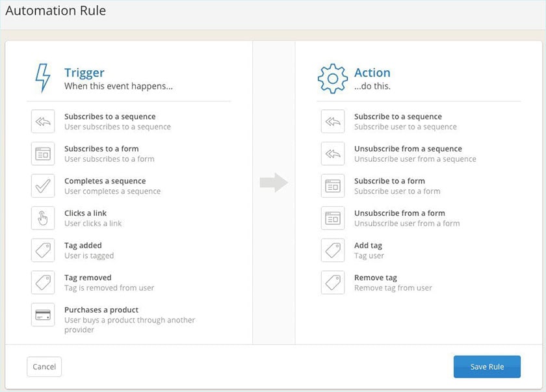Click the Save Rule button
Image resolution: width=546 pixels, height=392 pixels.
click(x=487, y=367)
